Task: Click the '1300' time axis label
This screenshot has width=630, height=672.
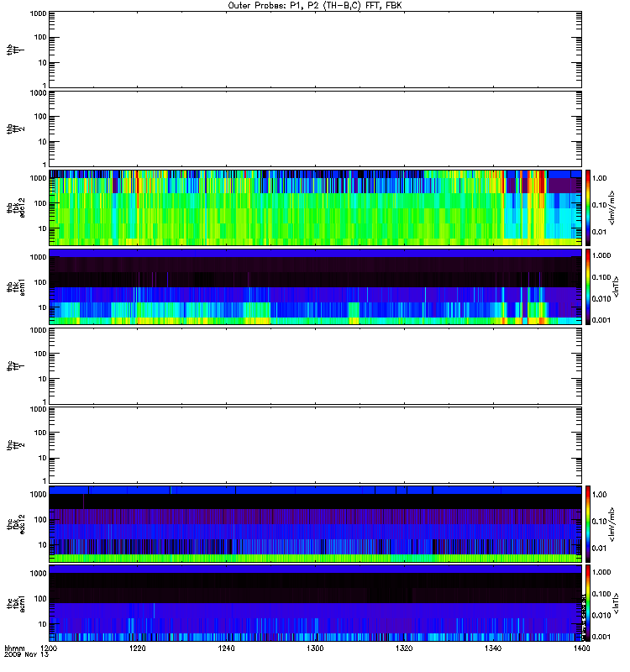Action: point(315,648)
